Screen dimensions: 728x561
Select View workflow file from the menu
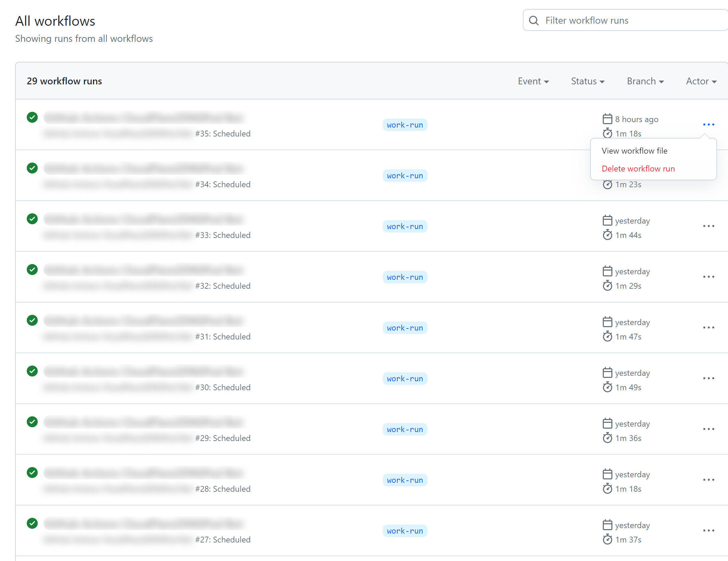coord(634,151)
